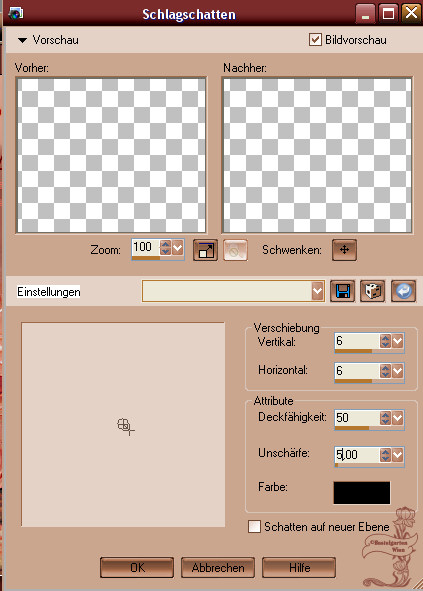Enable Schatten auf neuer Ebene checkbox
This screenshot has width=423, height=591.
[x=254, y=527]
